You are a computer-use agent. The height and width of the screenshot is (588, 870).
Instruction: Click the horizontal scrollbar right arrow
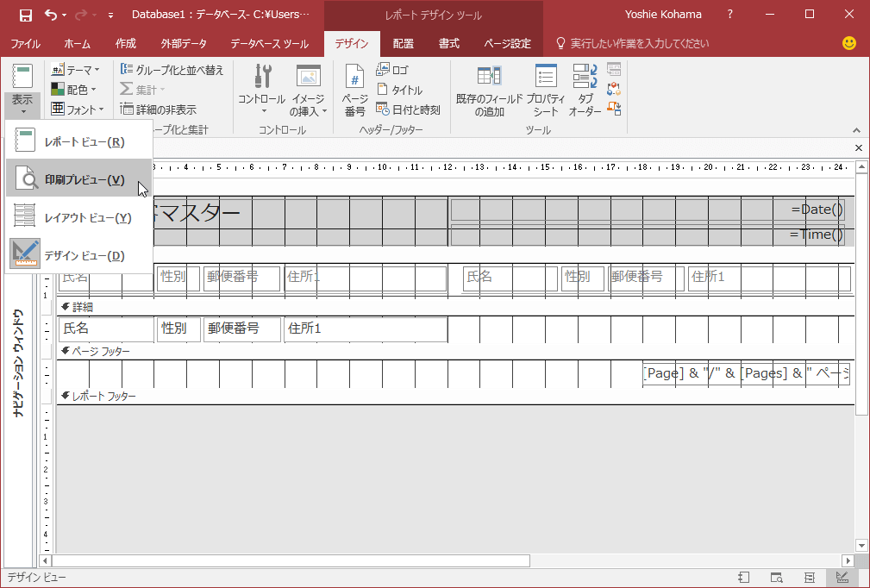point(848,560)
